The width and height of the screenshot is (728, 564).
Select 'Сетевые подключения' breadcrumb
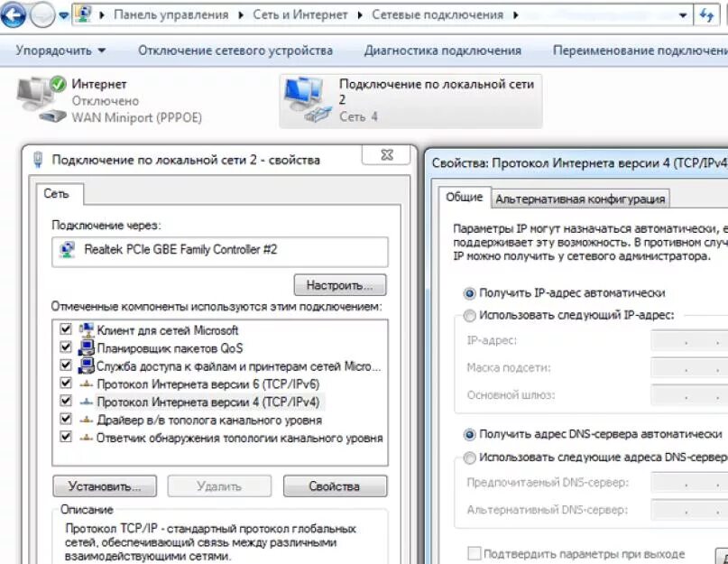pos(438,14)
